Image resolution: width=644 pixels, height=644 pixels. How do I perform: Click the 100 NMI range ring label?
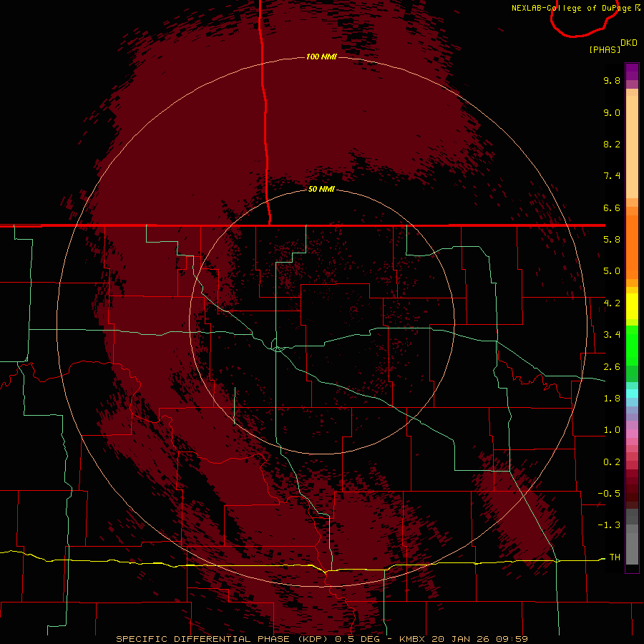pos(321,57)
